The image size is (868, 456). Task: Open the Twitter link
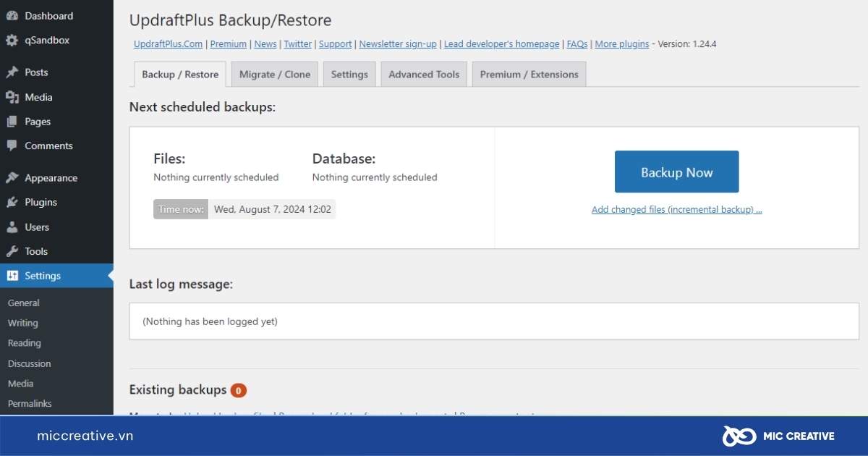(x=298, y=44)
